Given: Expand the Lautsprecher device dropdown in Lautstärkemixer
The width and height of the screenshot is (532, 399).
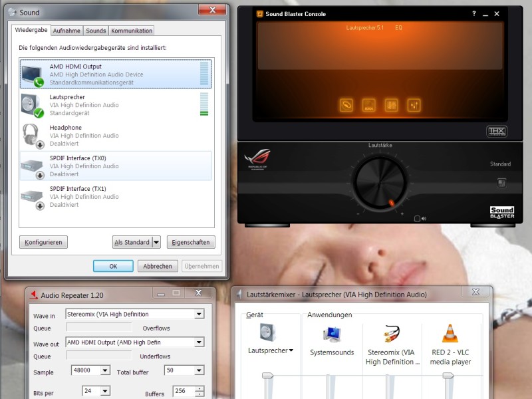Looking at the screenshot, I should click(x=291, y=350).
